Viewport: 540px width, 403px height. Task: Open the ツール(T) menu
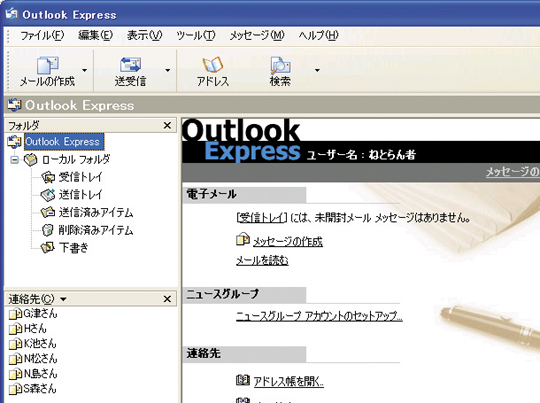[196, 35]
